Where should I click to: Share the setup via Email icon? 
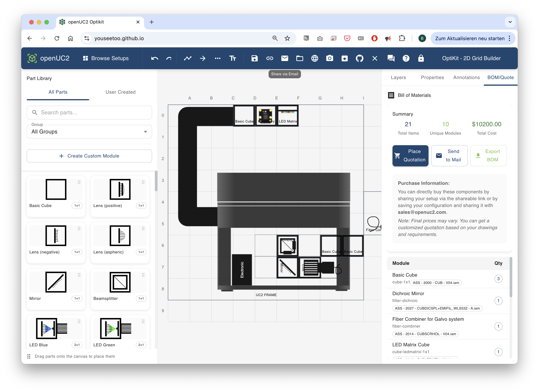coord(284,58)
